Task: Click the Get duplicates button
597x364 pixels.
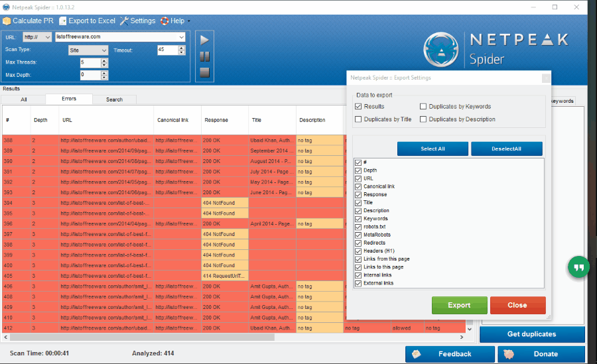Action: point(532,334)
